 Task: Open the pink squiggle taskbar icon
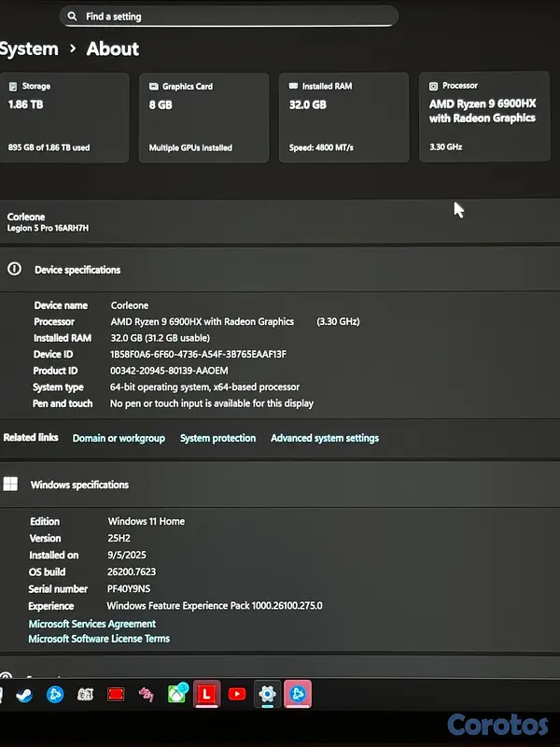pos(147,694)
